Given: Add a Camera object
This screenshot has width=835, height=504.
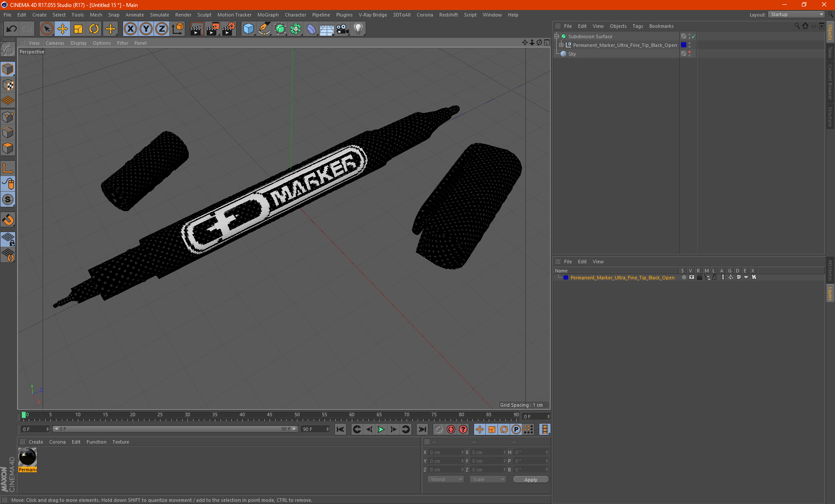Looking at the screenshot, I should (x=342, y=29).
